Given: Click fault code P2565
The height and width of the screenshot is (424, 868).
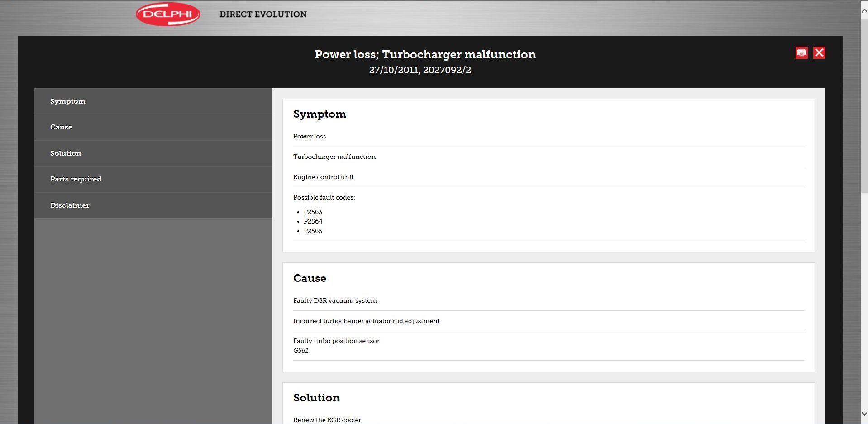Looking at the screenshot, I should click(x=313, y=231).
